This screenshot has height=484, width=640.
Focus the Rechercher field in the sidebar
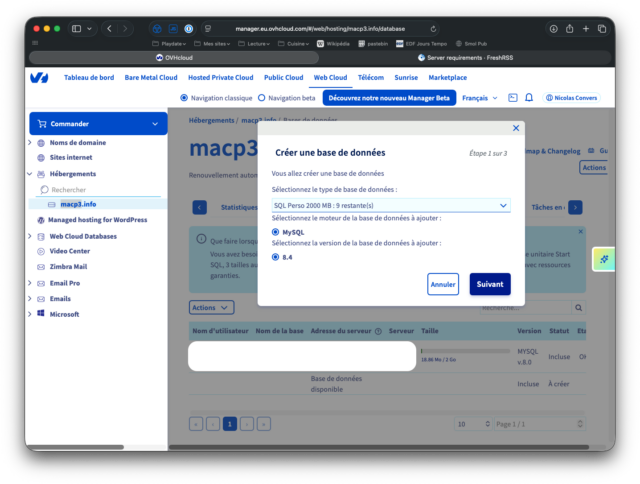tap(100, 190)
